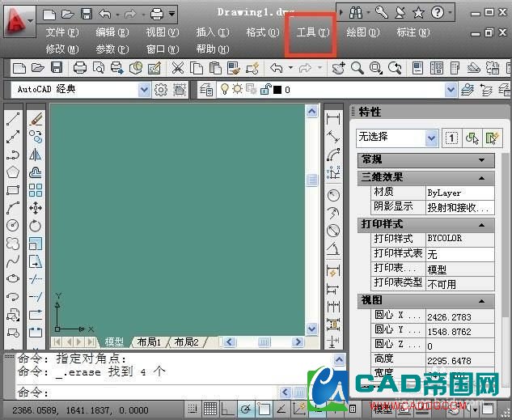Click Zoom realtime magnifier icon

(x=357, y=68)
